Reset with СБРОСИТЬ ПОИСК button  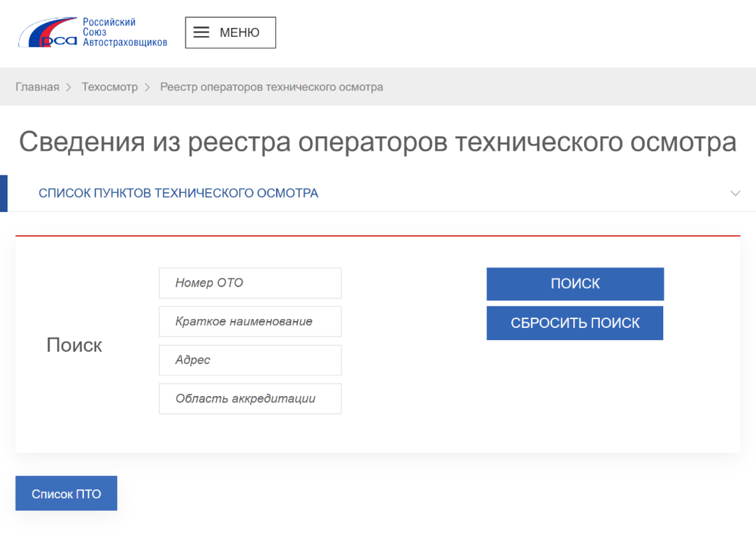point(575,323)
